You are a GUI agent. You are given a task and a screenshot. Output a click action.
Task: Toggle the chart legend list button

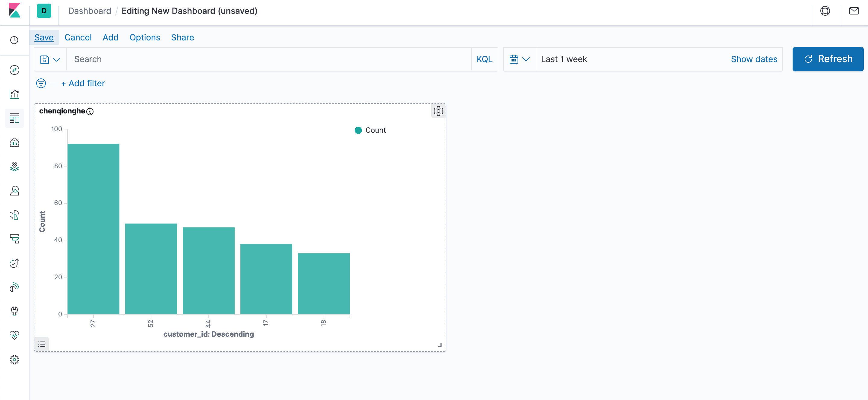pos(41,344)
